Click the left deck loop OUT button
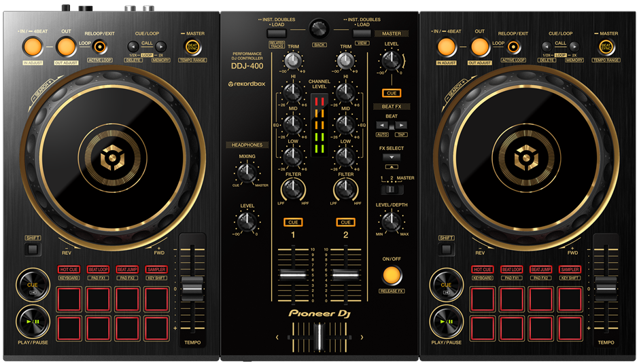This screenshot has height=364, width=639. point(66,47)
